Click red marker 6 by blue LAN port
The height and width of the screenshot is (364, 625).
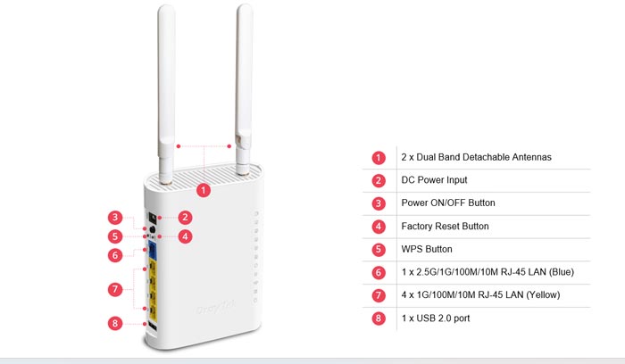[x=115, y=255]
